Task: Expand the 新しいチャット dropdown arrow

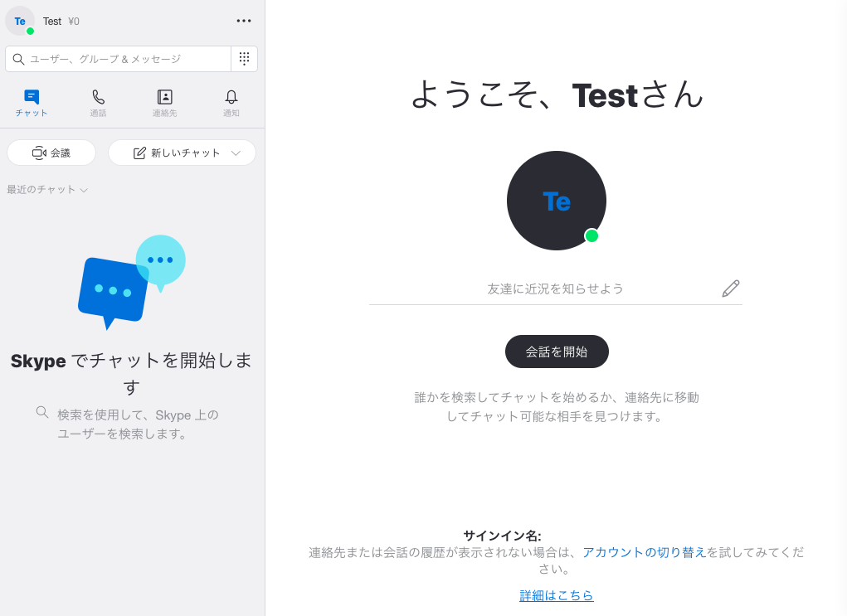Action: pyautogui.click(x=236, y=153)
